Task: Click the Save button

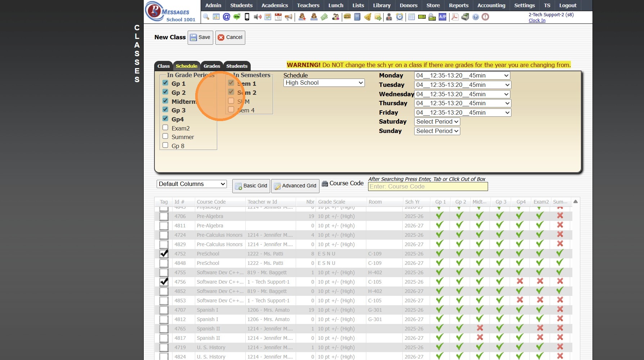Action: [200, 37]
